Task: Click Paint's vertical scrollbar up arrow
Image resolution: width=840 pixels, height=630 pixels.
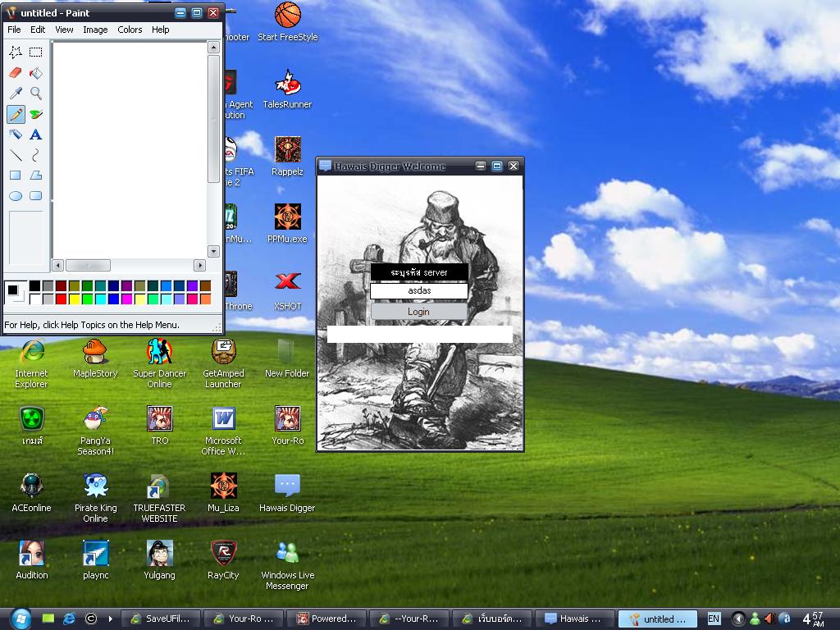Action: click(214, 47)
